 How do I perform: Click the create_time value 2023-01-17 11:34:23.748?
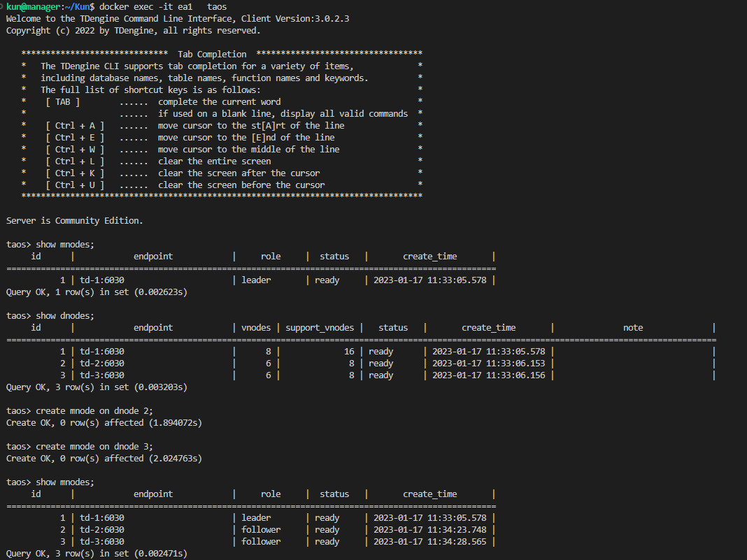[429, 529]
